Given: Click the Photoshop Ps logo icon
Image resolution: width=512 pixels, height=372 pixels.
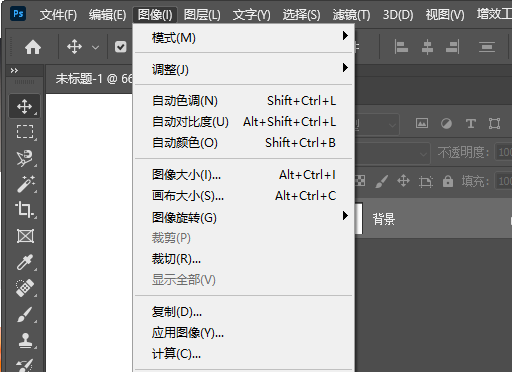Looking at the screenshot, I should coord(18,14).
